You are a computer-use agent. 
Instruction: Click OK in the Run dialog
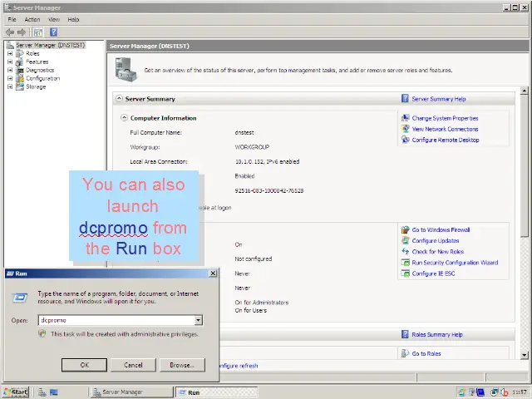point(84,365)
